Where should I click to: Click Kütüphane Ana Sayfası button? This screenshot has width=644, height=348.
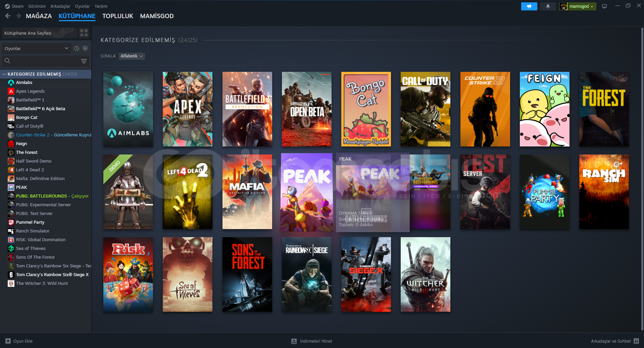tap(39, 33)
